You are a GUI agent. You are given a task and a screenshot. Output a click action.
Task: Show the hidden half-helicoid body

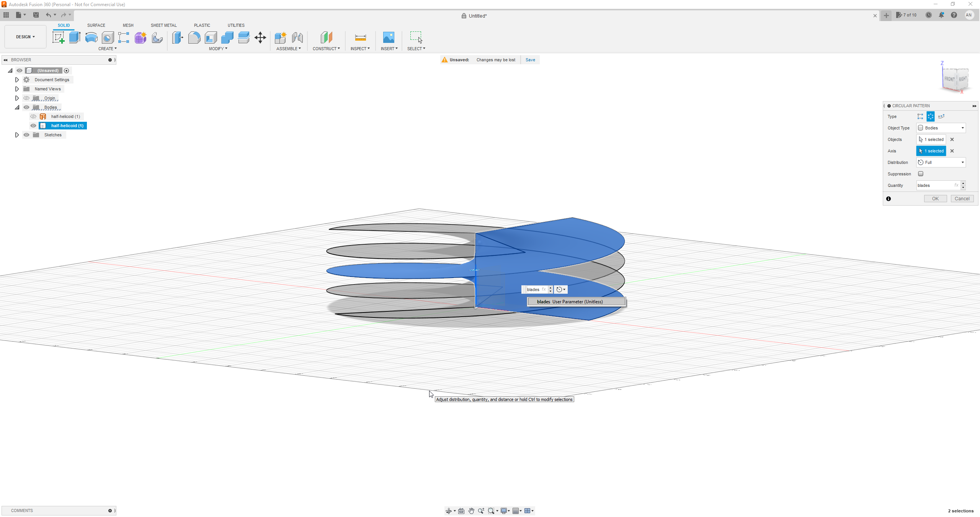tap(33, 116)
